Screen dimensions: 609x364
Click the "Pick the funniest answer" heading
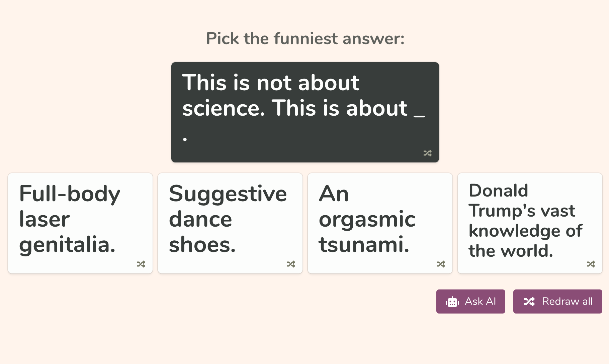click(304, 38)
